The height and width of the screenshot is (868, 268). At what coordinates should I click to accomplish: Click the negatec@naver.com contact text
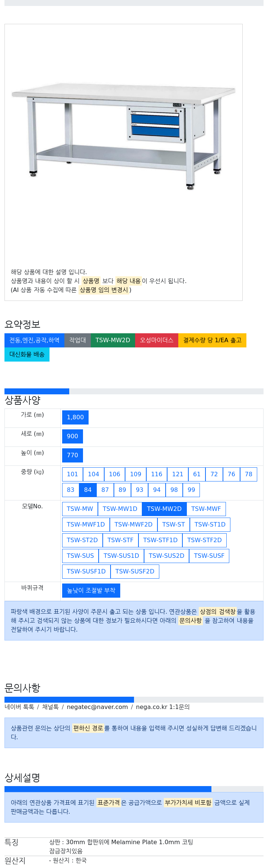coord(97,707)
